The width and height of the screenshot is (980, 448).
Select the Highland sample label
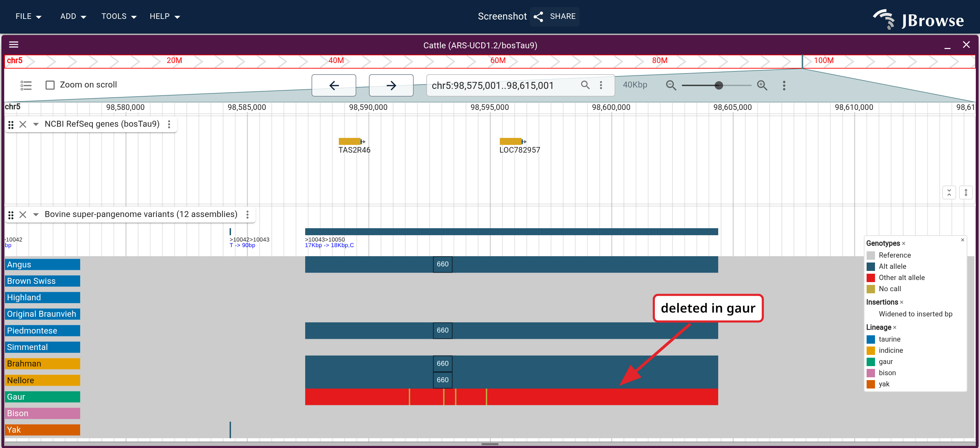[x=42, y=297]
